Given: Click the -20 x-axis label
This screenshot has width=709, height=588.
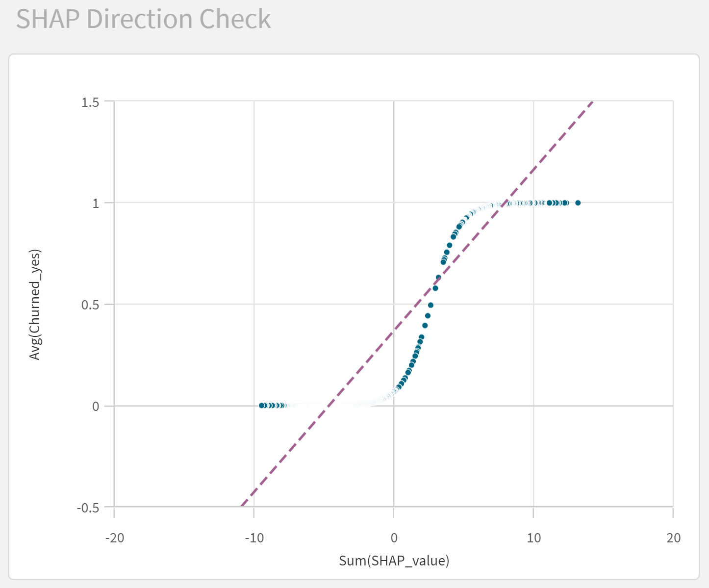Looking at the screenshot, I should tap(114, 538).
